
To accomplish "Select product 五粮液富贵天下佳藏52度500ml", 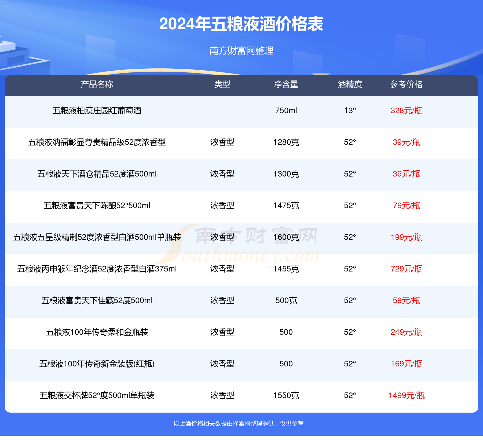I will click(97, 300).
